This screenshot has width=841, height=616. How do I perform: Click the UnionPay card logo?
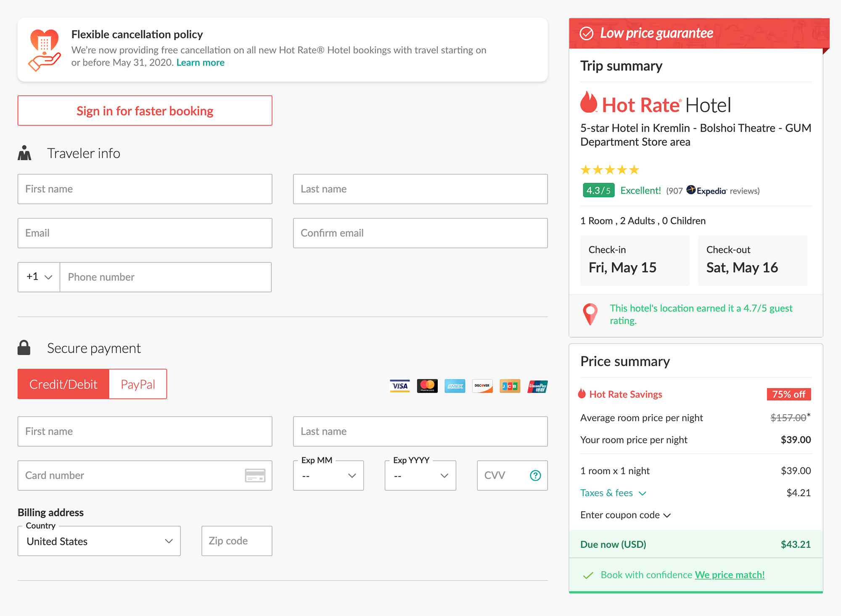(537, 386)
